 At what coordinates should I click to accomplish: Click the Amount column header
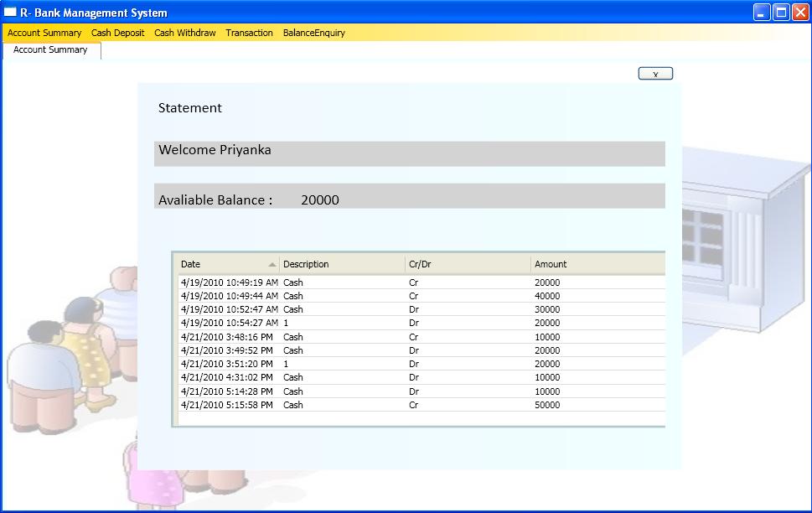pos(597,264)
